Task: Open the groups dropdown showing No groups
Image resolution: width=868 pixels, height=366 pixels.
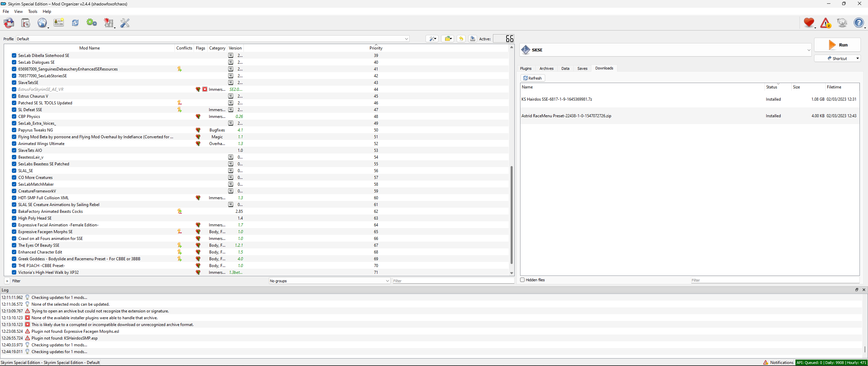Action: (329, 281)
